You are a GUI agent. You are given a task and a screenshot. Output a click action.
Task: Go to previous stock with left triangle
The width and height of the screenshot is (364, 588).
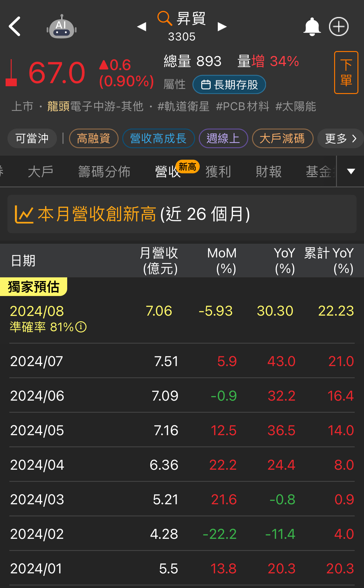tap(142, 27)
